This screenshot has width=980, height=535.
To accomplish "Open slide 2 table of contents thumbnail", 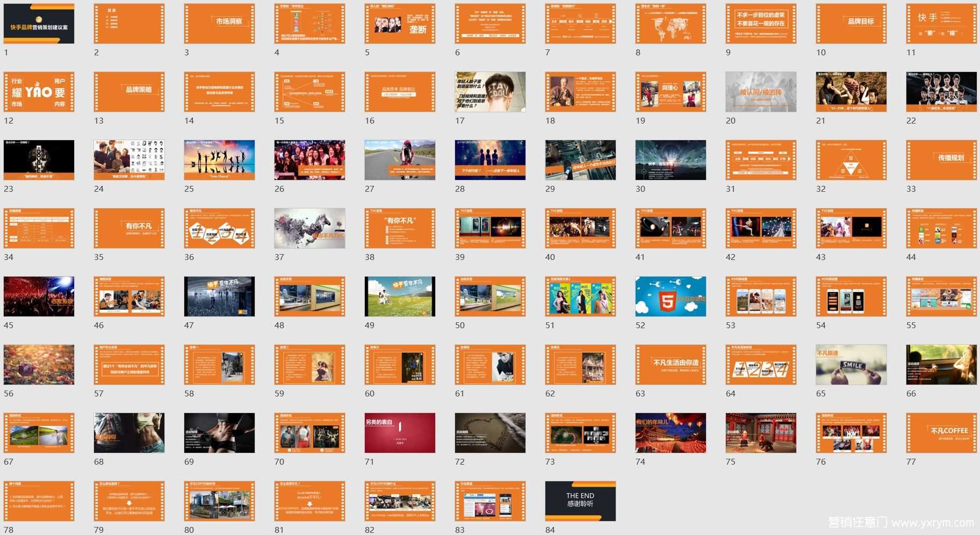I will (x=129, y=24).
